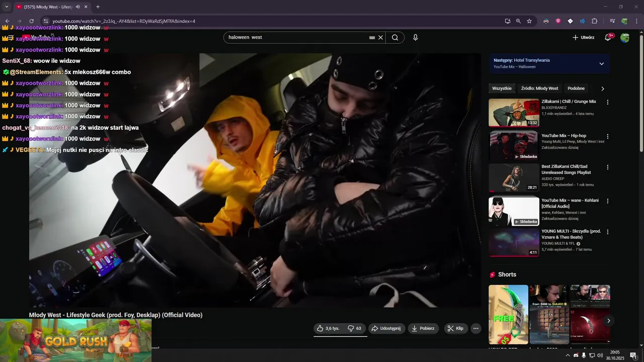Open the FREE knife Shorts thumbnail

pyautogui.click(x=508, y=315)
